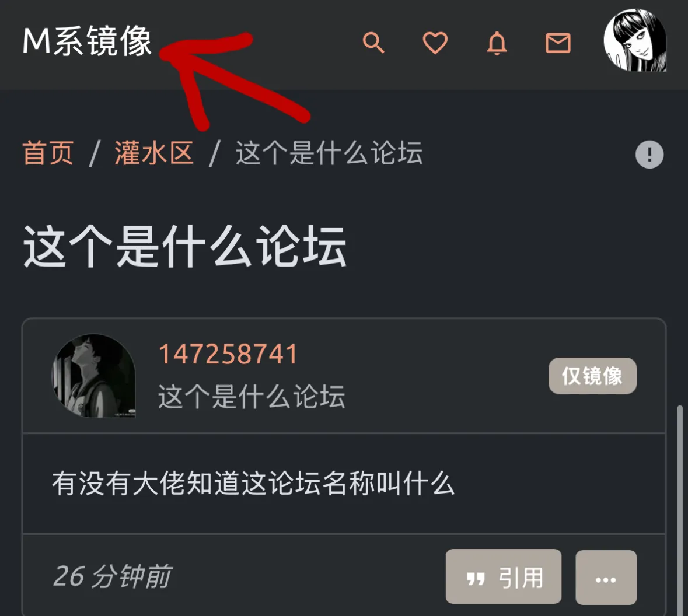Image resolution: width=688 pixels, height=616 pixels.
Task: Open user 147258741 profile link
Action: click(228, 354)
